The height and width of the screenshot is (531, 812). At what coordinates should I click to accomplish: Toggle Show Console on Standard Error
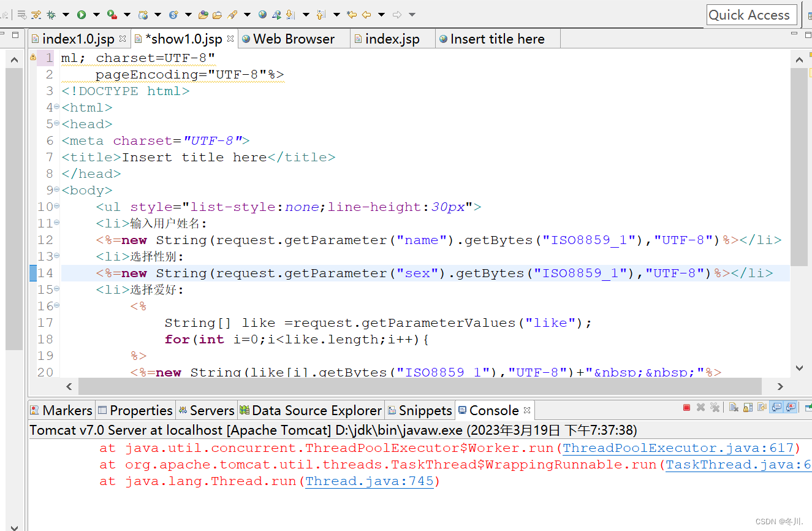tap(791, 407)
